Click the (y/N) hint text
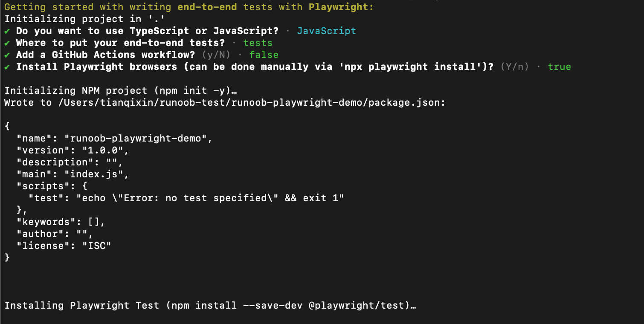The height and width of the screenshot is (324, 644). pyautogui.click(x=216, y=55)
